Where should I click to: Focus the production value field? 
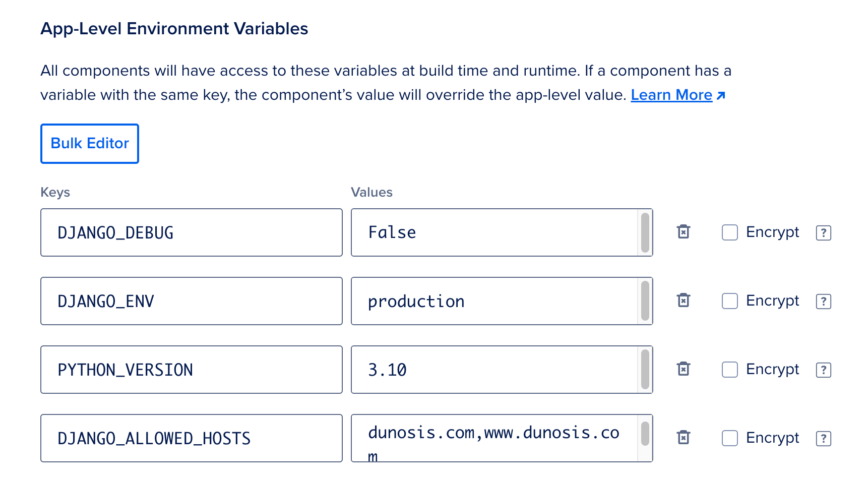click(x=494, y=301)
